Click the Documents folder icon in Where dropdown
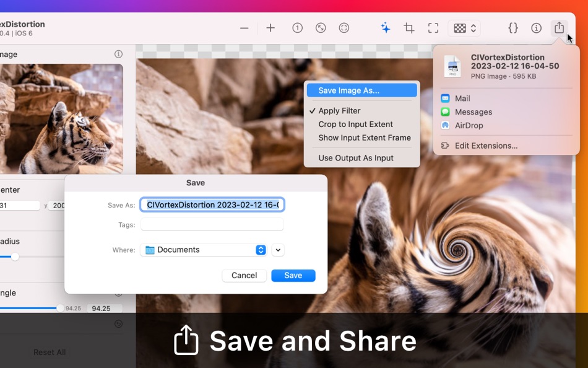 point(150,250)
